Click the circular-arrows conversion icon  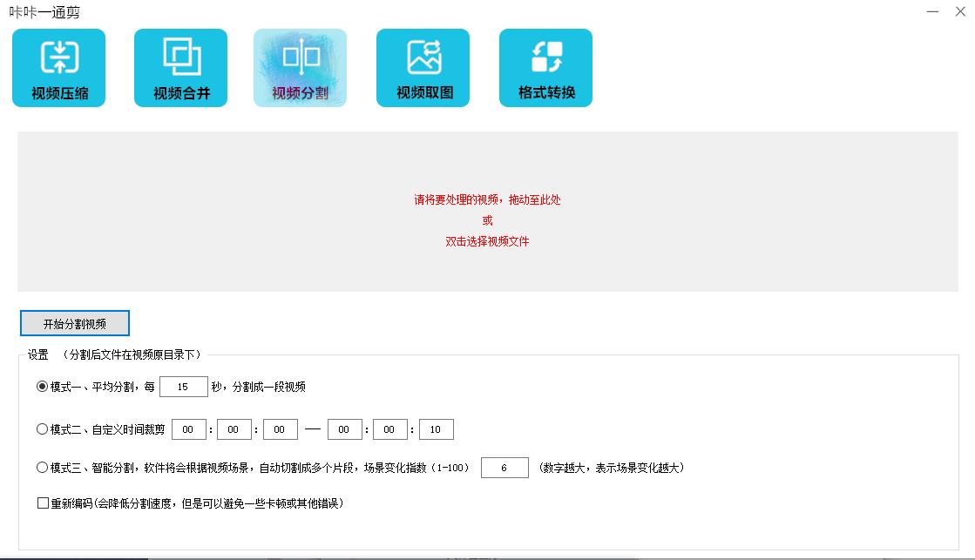click(545, 54)
